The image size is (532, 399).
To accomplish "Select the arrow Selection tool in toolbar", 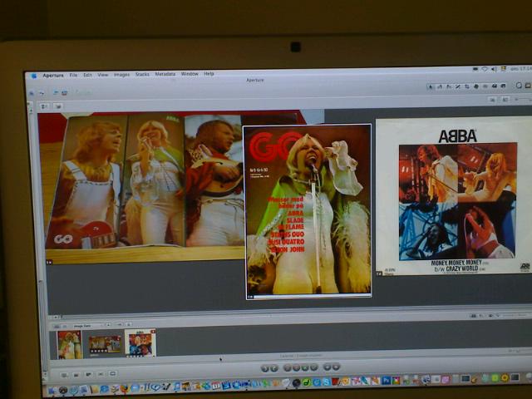I will coord(431,86).
